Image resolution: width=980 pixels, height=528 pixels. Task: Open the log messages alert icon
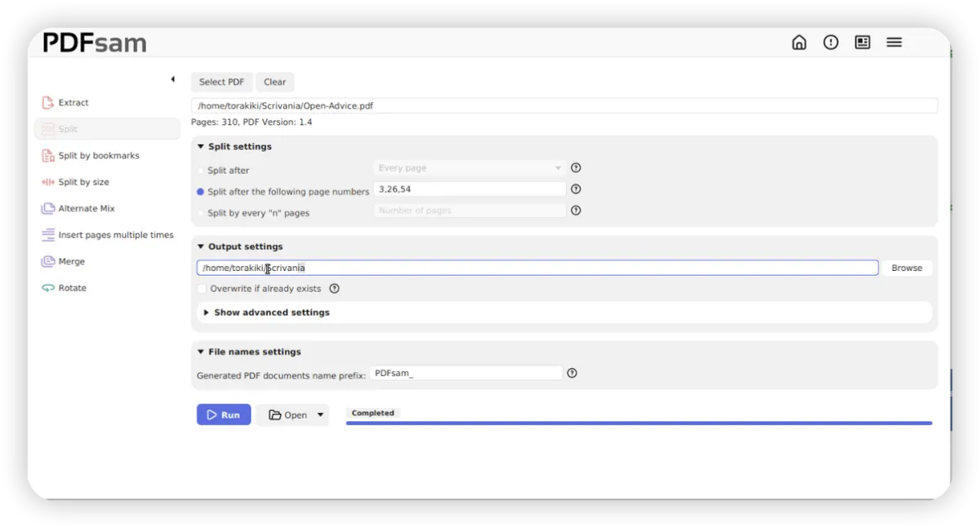831,42
